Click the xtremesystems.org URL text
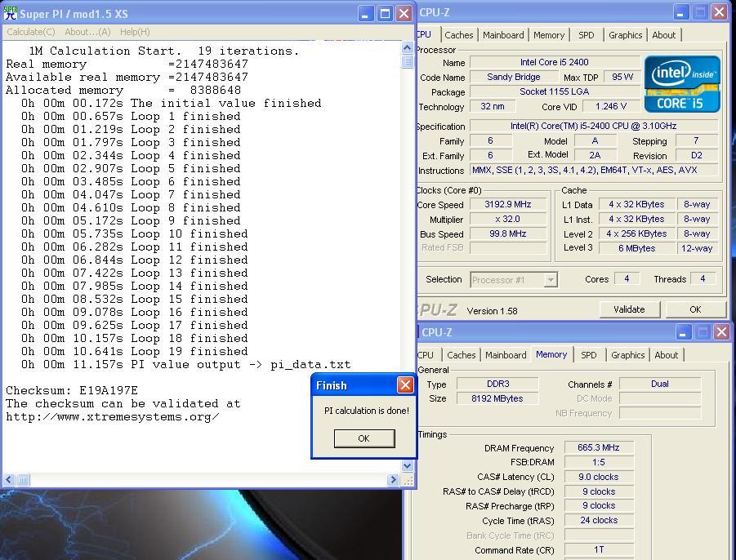Viewport: 736px width, 560px height. [112, 416]
